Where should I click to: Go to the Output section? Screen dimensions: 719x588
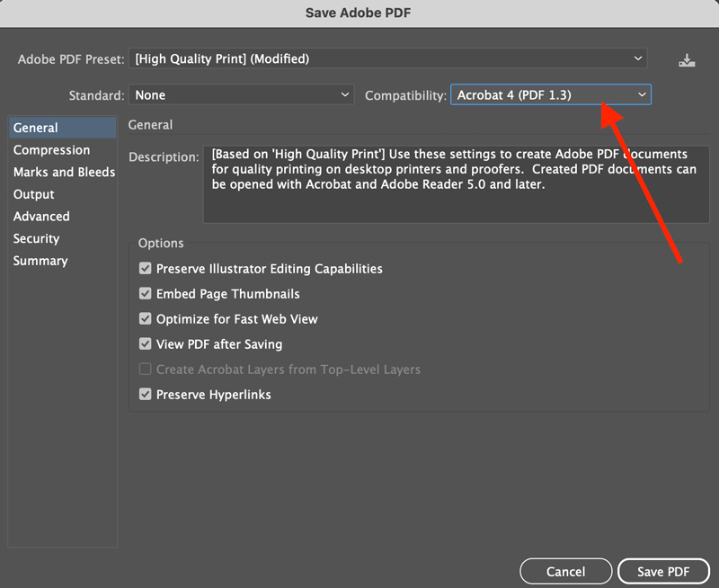tap(34, 194)
